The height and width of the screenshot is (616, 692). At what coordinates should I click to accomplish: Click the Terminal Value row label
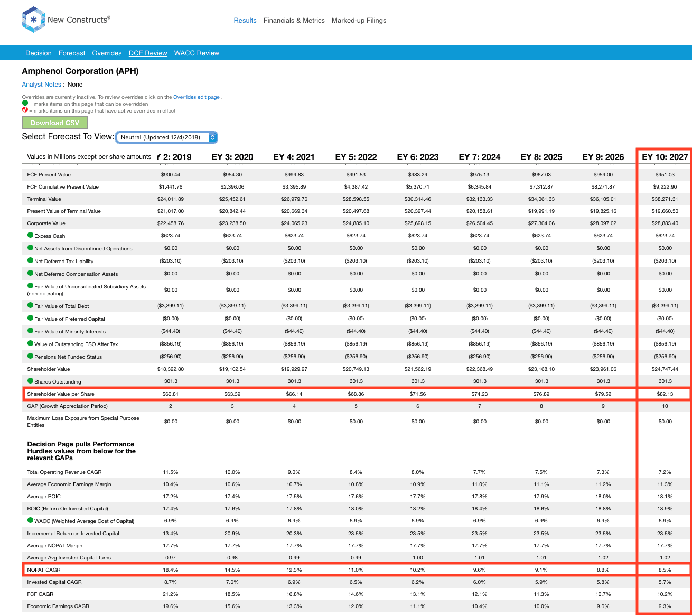coord(44,199)
